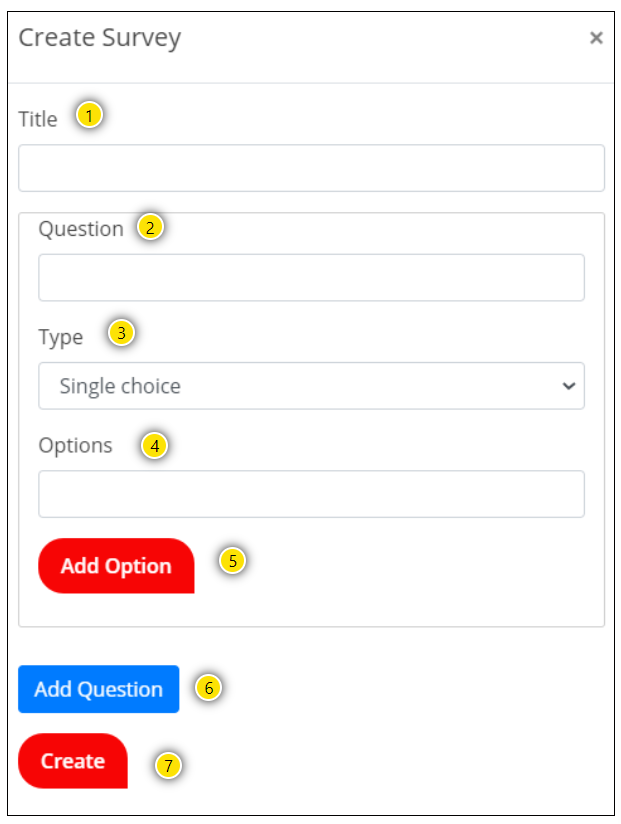Screen dimensions: 621x824
Task: Open the Single choice type dropdown
Action: [311, 386]
